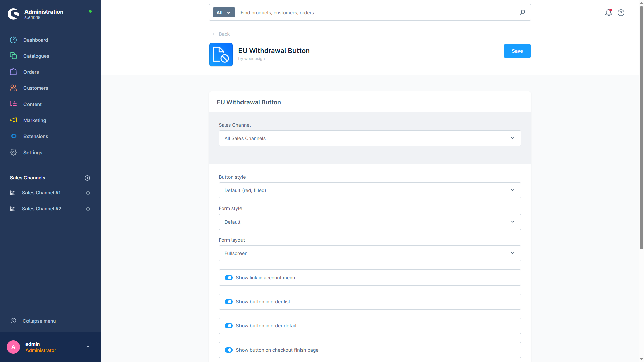
Task: Toggle Show button on checkout finish page
Action: 229,350
